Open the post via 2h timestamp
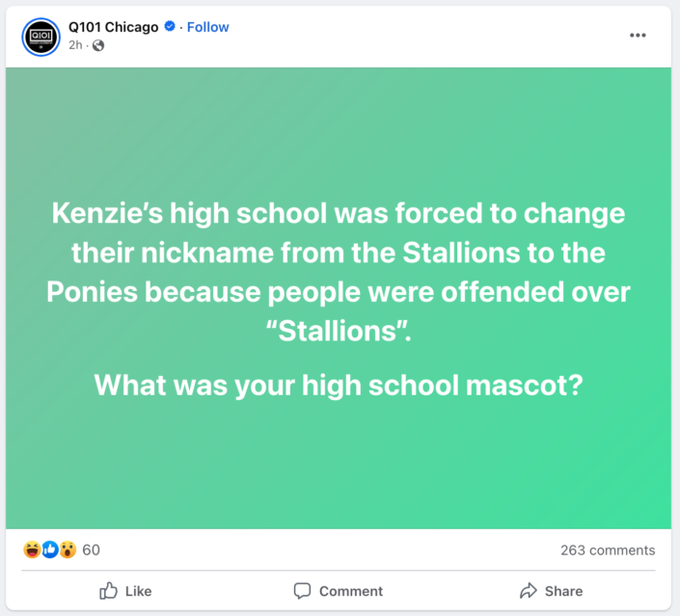The width and height of the screenshot is (680, 616). click(x=74, y=45)
